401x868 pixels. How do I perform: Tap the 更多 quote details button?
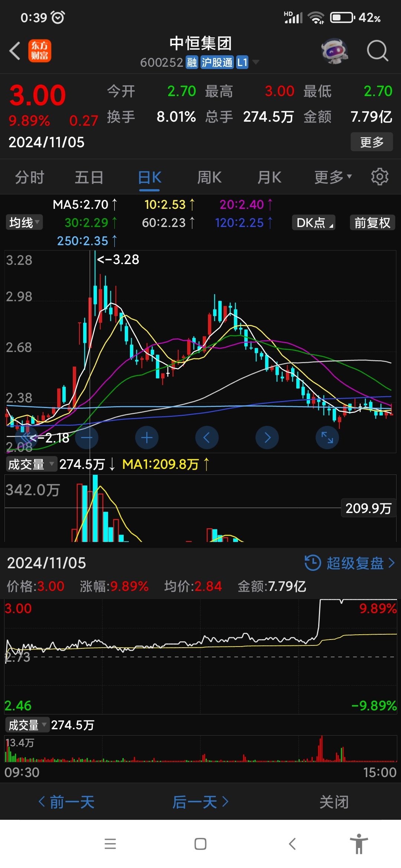tap(372, 142)
